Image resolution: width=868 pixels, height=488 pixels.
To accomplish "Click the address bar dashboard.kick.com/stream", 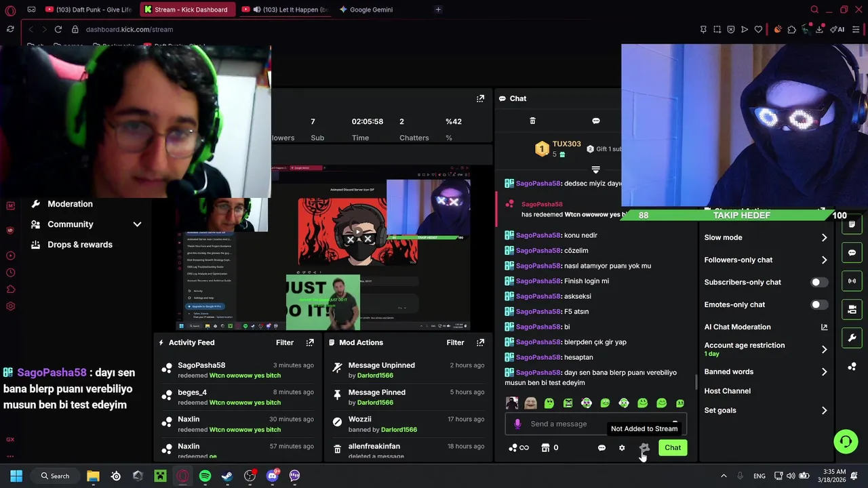I will (129, 30).
